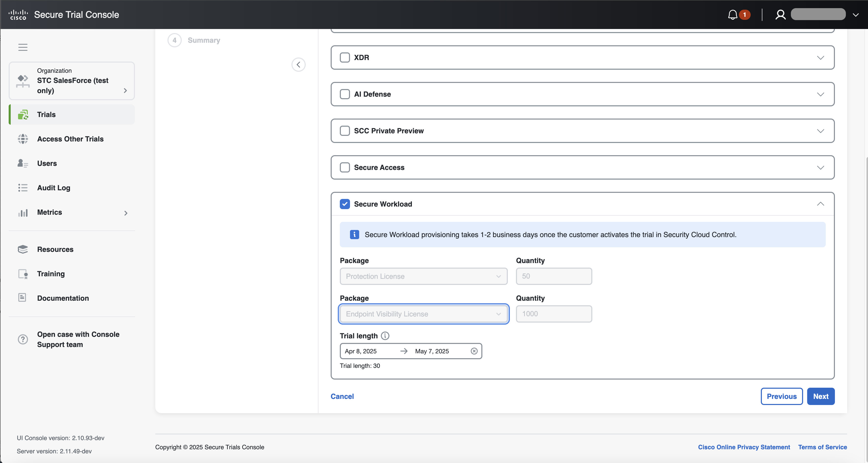Open the Endpoint Visibility License dropdown
Screen dimensions: 868x463
[x=424, y=314]
